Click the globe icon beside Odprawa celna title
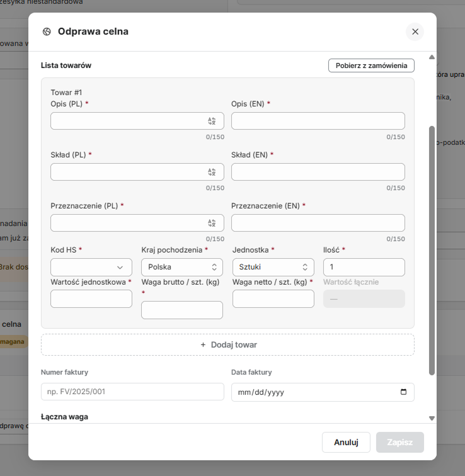The image size is (465, 476). point(47,31)
